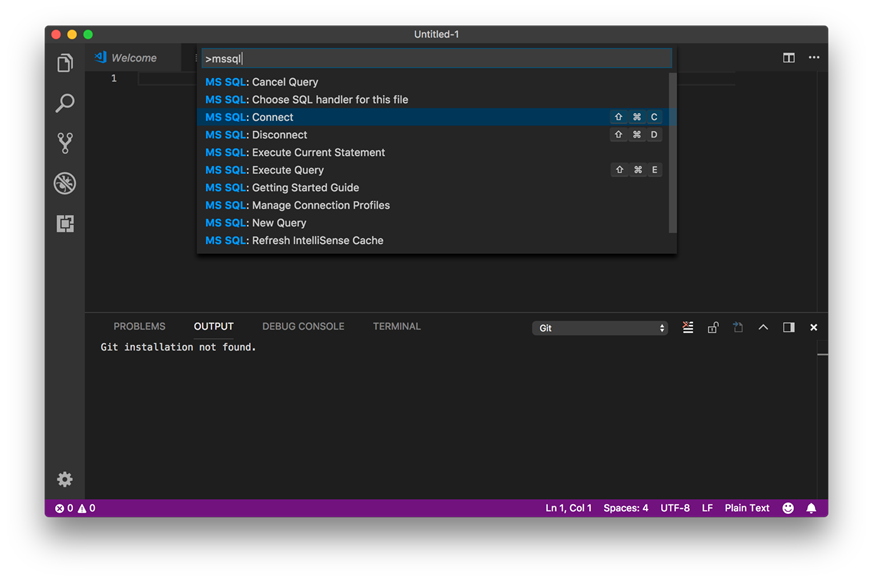Screen dimensions: 873x581
Task: Select the Welcome editor tab
Action: pos(134,58)
